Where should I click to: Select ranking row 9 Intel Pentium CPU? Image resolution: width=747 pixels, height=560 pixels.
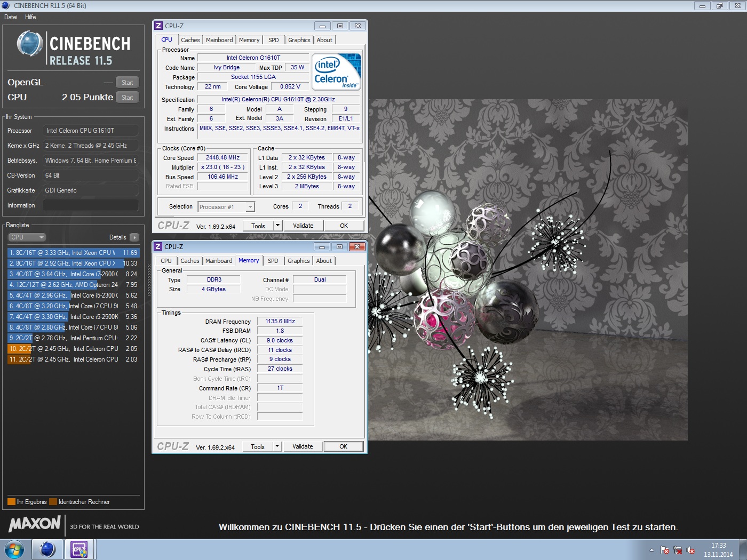73,338
